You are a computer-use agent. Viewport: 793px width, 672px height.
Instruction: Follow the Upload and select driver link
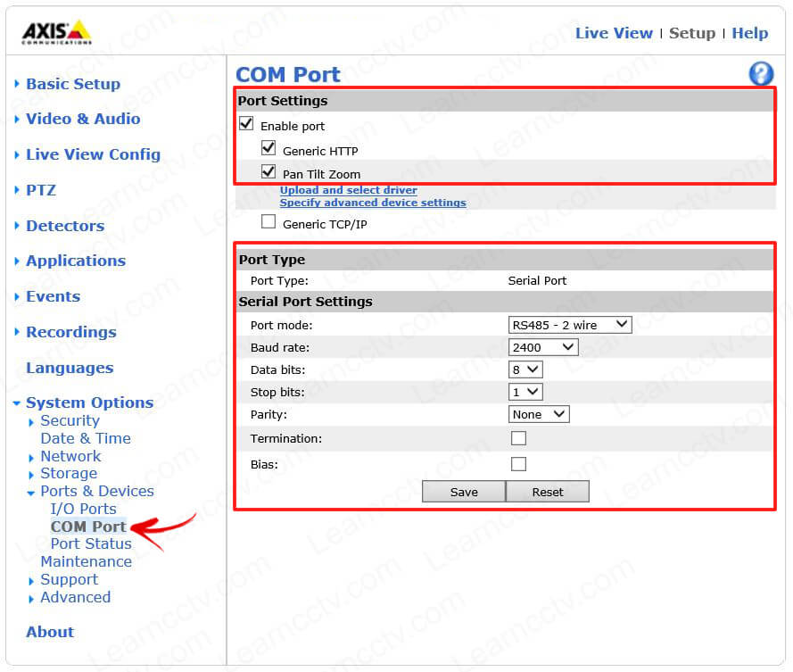[x=348, y=190]
